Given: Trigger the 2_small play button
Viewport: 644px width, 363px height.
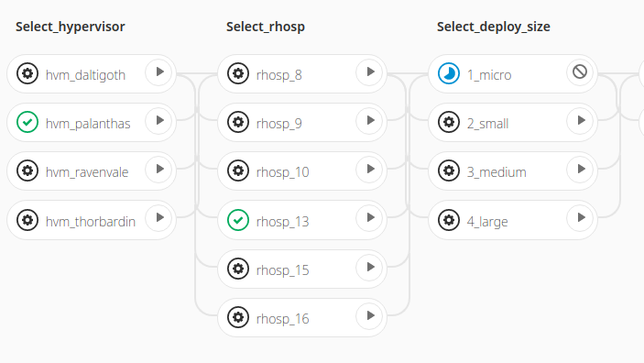Looking at the screenshot, I should tap(580, 121).
